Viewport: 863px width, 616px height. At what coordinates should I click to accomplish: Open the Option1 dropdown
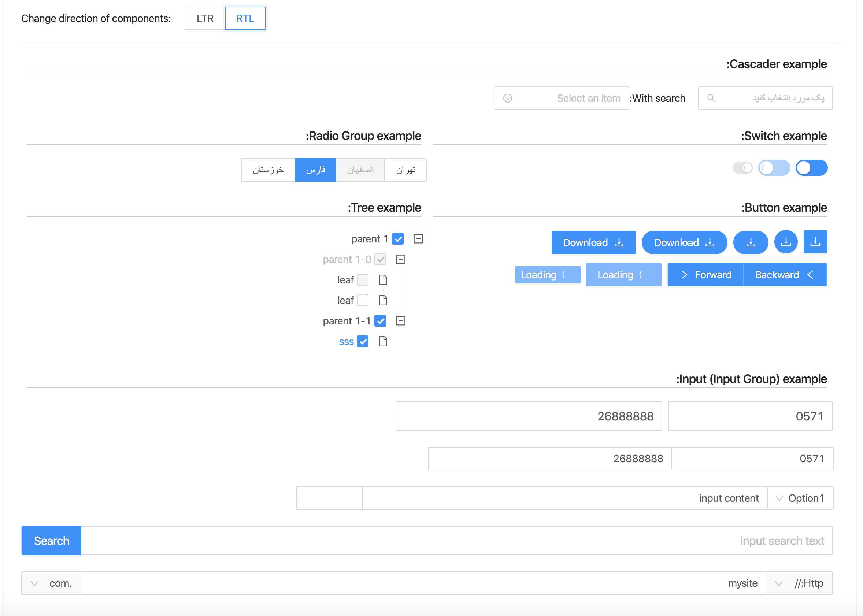[x=800, y=498]
